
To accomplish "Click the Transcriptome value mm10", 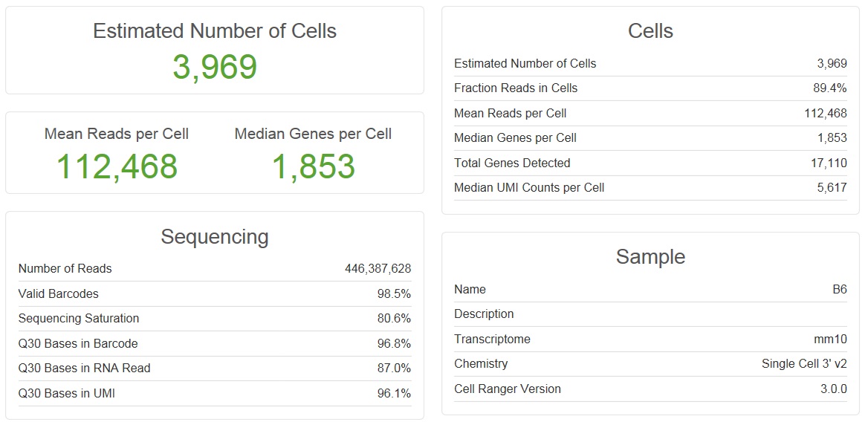I will click(830, 339).
